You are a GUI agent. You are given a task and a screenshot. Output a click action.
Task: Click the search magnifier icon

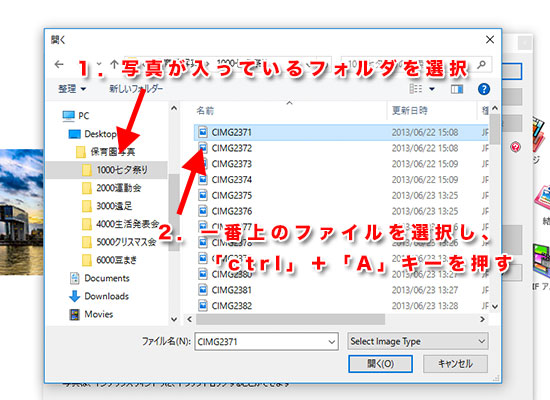coord(482,65)
